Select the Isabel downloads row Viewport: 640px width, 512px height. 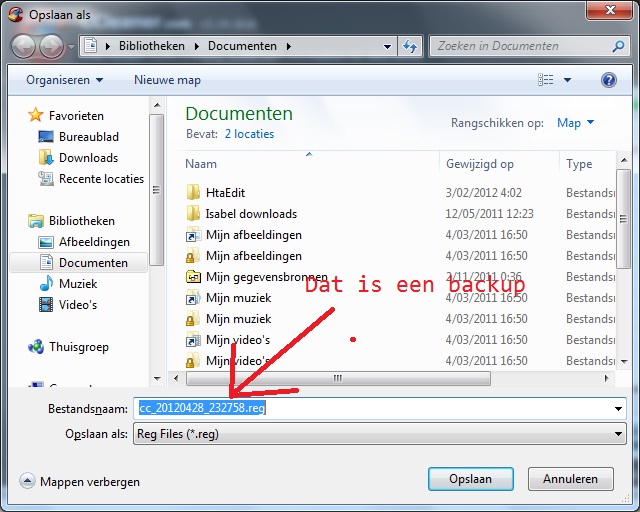(x=398, y=214)
